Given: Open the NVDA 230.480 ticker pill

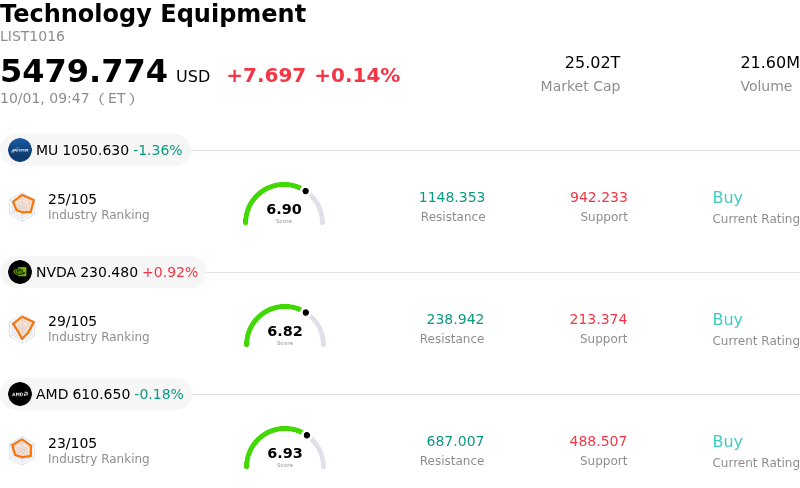Looking at the screenshot, I should tap(103, 272).
